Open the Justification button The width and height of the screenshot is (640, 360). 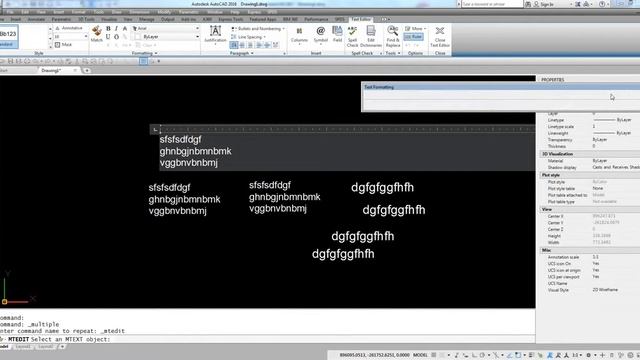(215, 34)
